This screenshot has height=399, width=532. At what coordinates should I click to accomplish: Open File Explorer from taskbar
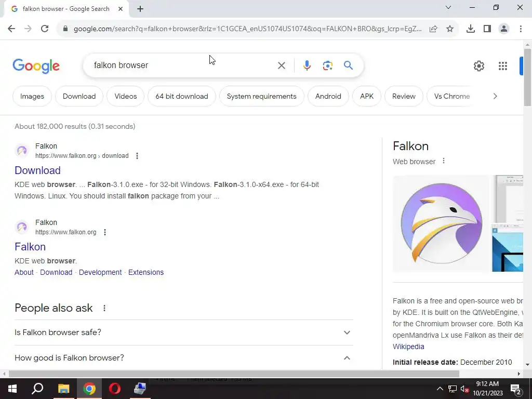(x=63, y=389)
